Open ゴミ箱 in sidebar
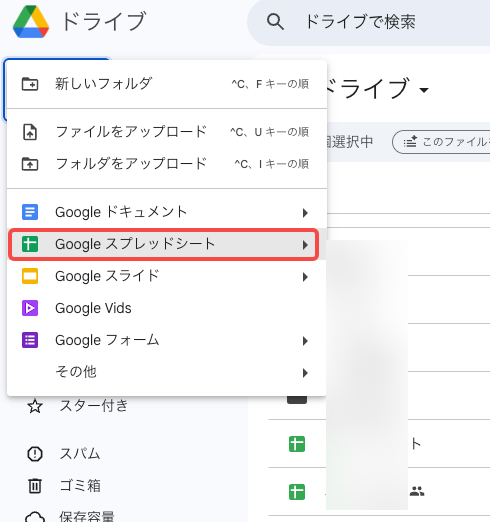The width and height of the screenshot is (490, 522). point(80,485)
